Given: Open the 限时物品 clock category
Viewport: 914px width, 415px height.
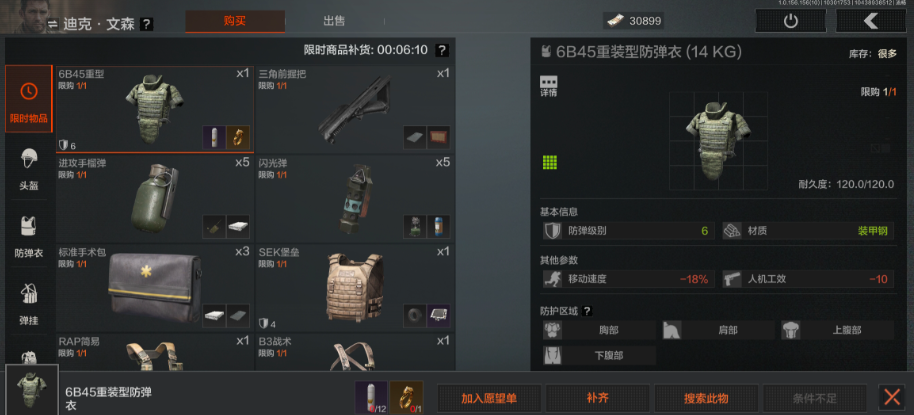Looking at the screenshot, I should [29, 99].
